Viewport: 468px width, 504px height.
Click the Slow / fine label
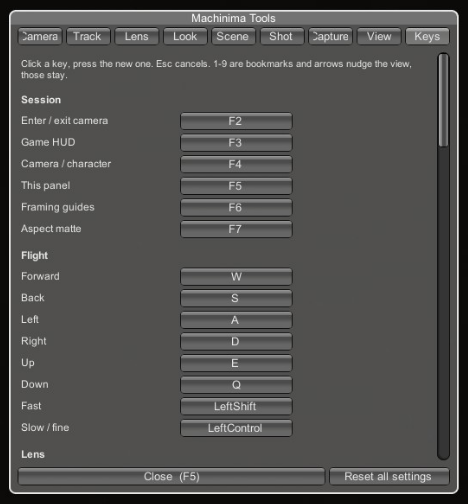click(45, 427)
